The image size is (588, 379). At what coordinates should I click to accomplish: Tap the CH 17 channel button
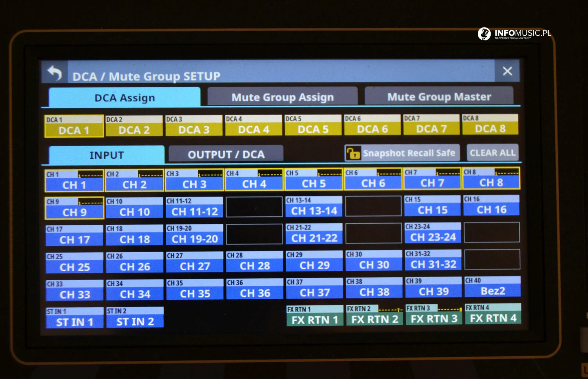75,236
